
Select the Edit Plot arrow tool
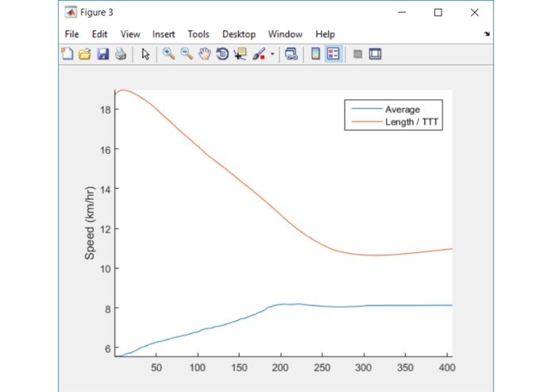(x=145, y=54)
